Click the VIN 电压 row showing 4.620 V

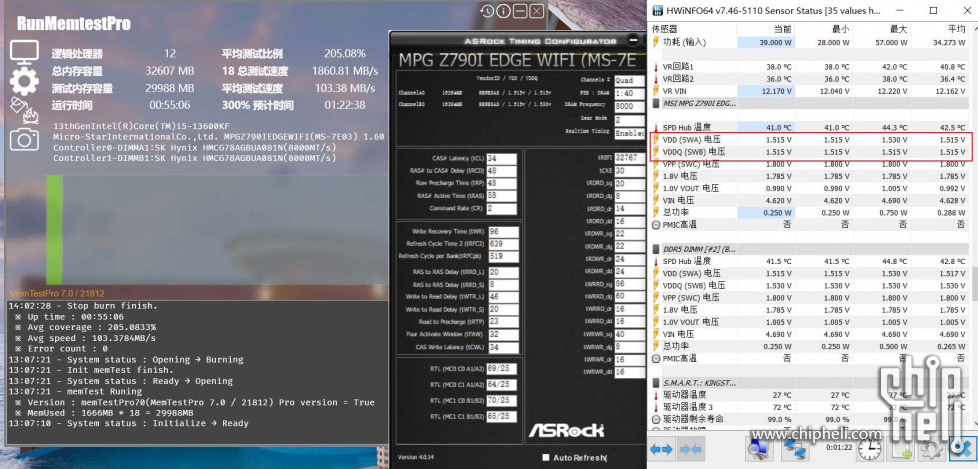pyautogui.click(x=810, y=200)
